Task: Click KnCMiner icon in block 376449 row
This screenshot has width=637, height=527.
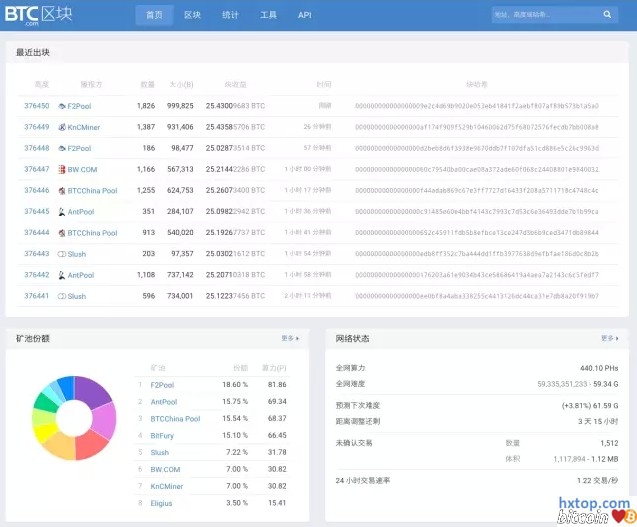Action: (x=61, y=127)
